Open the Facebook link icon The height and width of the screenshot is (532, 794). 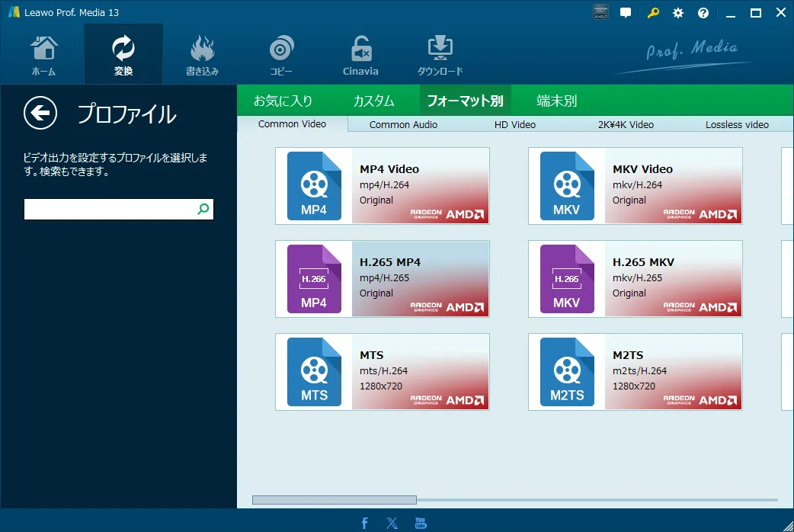click(x=364, y=523)
